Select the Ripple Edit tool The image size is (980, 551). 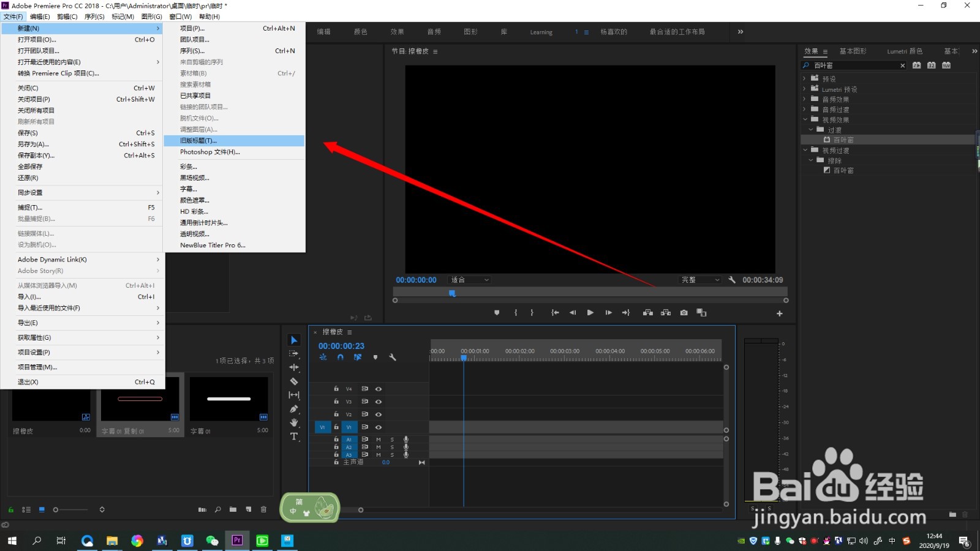coord(294,367)
